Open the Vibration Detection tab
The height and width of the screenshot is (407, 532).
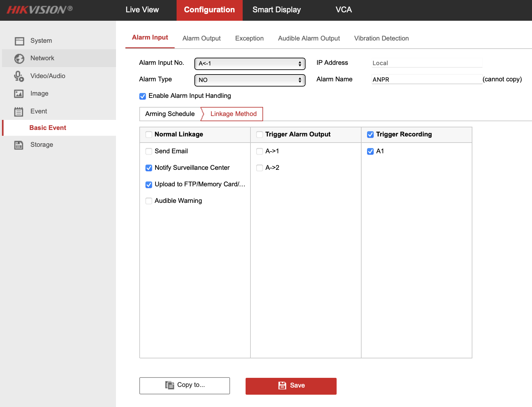(x=381, y=39)
